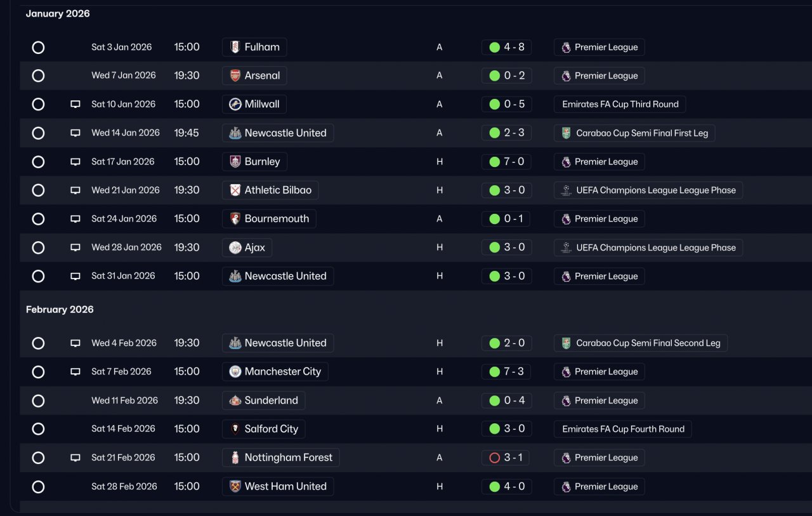Open the Sunderland team link
Image resolution: width=812 pixels, height=516 pixels.
(x=271, y=400)
